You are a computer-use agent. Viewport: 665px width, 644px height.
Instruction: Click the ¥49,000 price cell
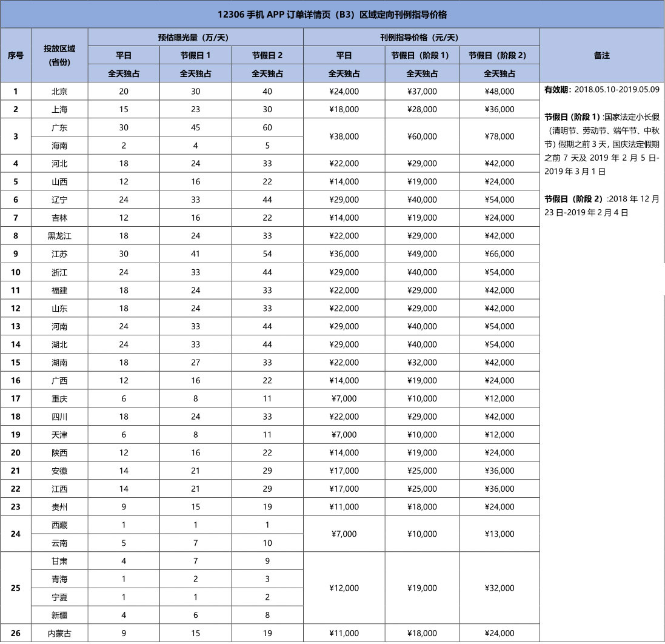(x=422, y=253)
